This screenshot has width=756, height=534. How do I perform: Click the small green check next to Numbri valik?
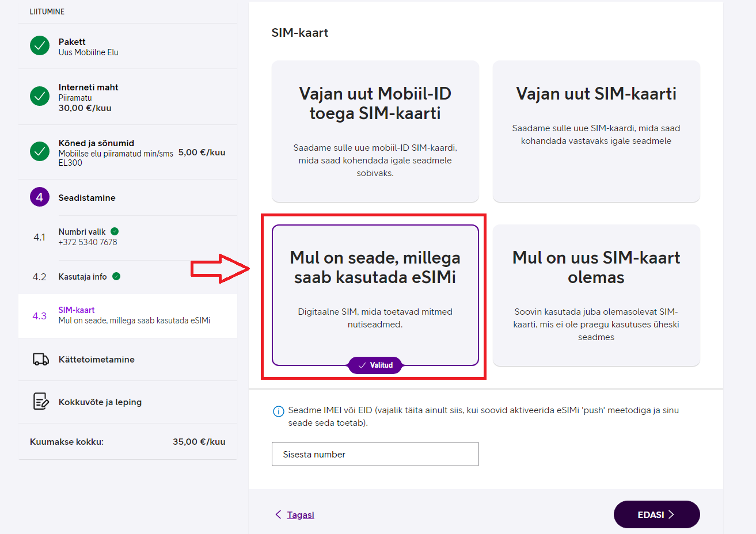coord(115,231)
